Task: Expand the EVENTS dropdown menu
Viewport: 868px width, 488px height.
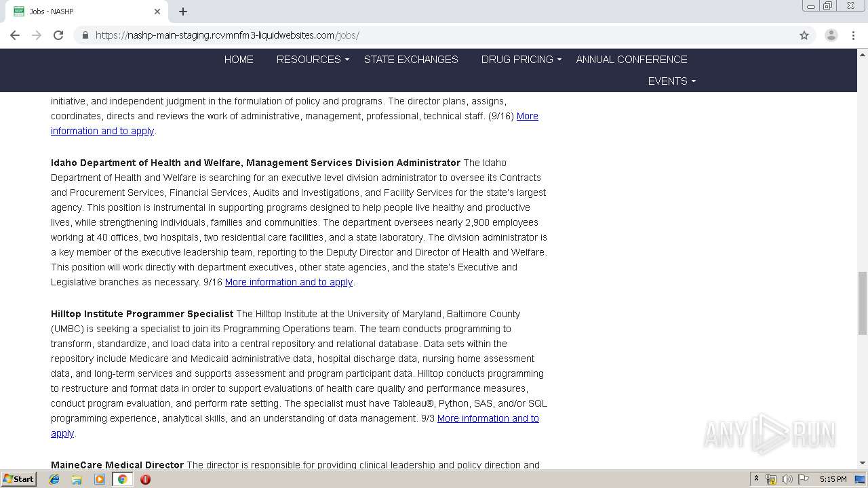Action: coord(671,81)
